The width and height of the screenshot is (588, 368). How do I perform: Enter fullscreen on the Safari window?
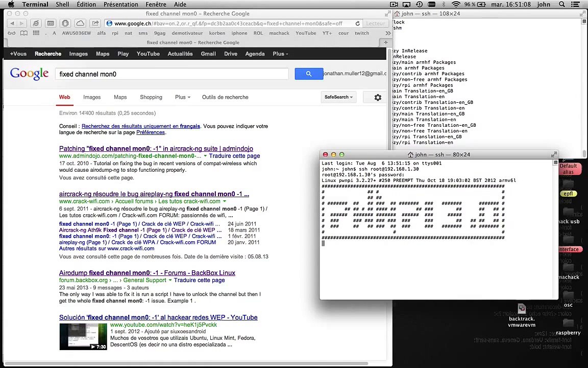coord(387,13)
